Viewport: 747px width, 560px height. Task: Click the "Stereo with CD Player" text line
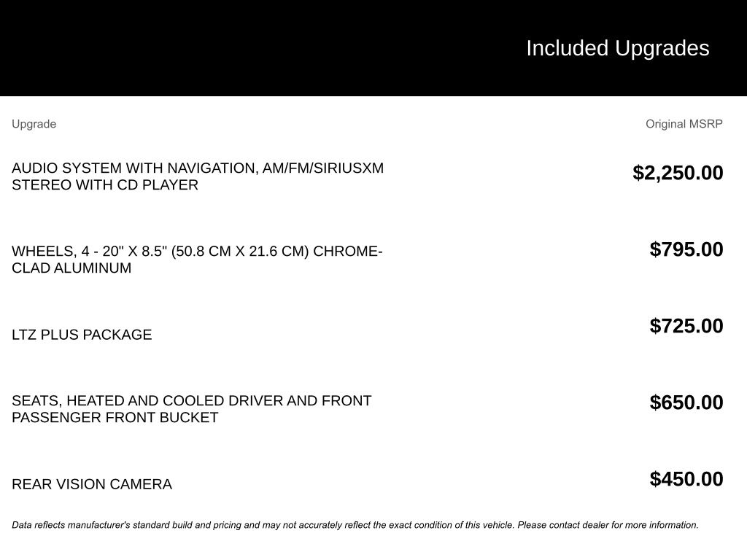tap(105, 185)
